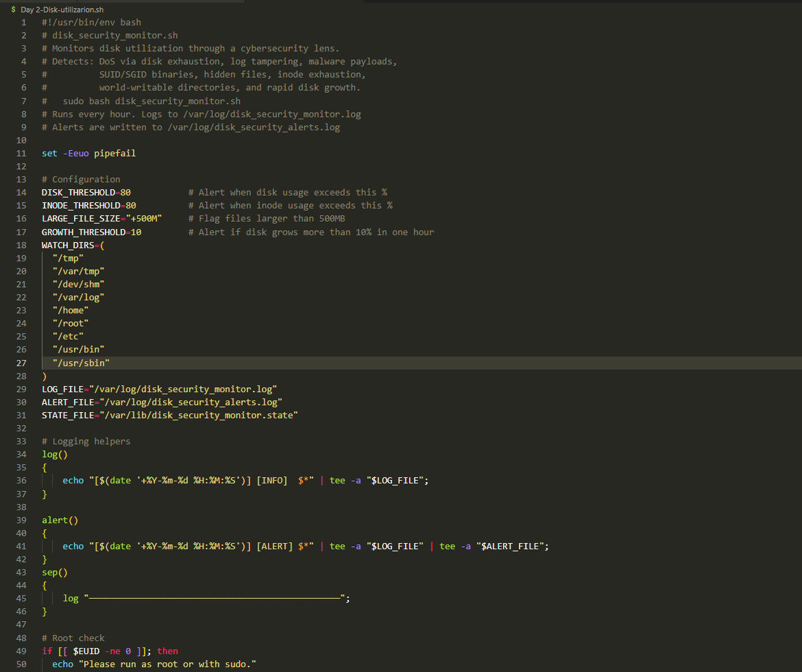Click the '# Configuration' comment
Screen dimensions: 802x672
click(81, 179)
